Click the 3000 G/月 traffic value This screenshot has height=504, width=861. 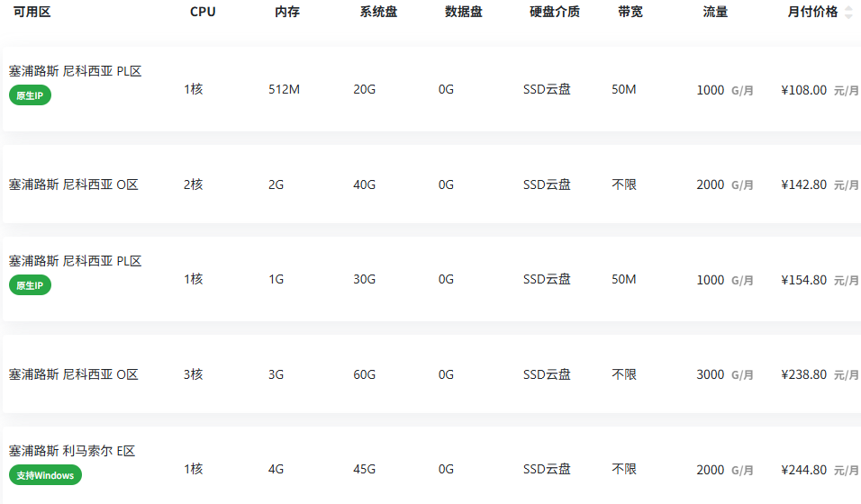coord(725,375)
